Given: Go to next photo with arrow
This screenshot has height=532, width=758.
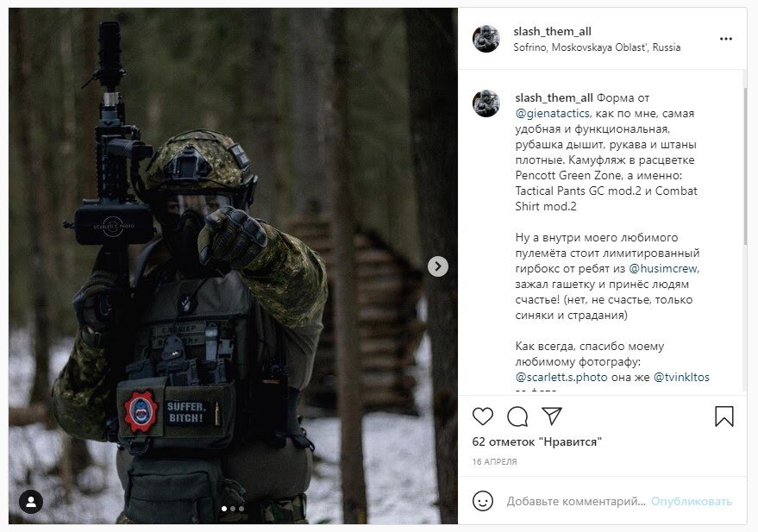Looking at the screenshot, I should (438, 266).
